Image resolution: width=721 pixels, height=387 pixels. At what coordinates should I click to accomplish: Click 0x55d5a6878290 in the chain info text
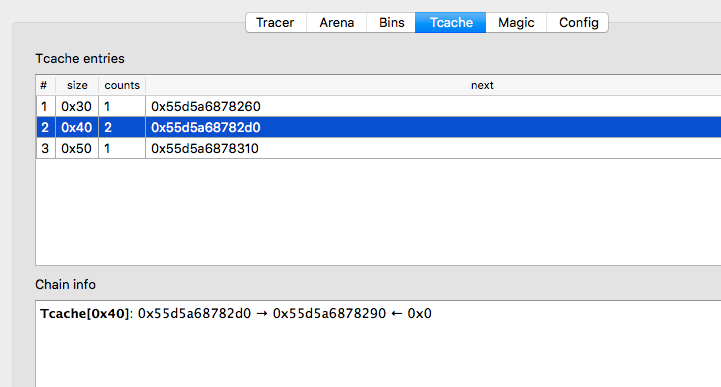click(x=329, y=313)
